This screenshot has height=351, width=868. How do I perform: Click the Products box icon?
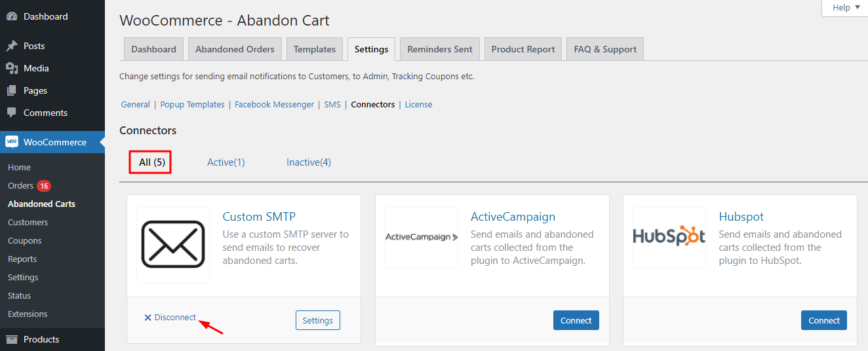tap(12, 339)
